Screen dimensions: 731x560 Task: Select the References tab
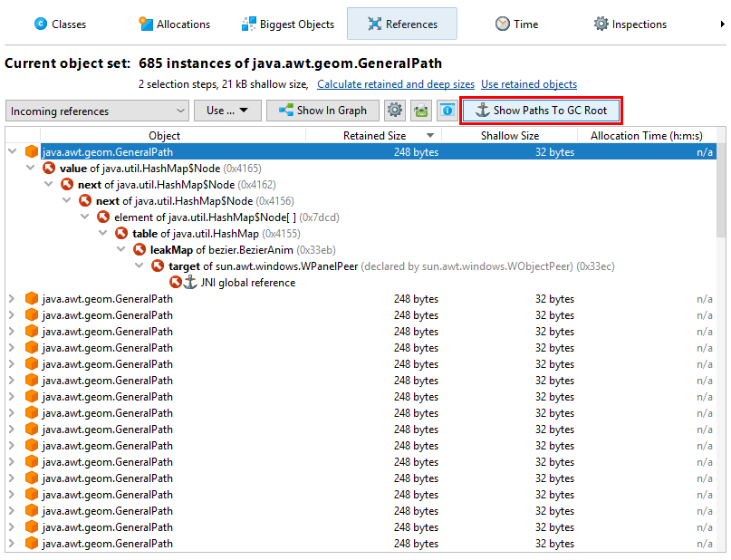[402, 24]
